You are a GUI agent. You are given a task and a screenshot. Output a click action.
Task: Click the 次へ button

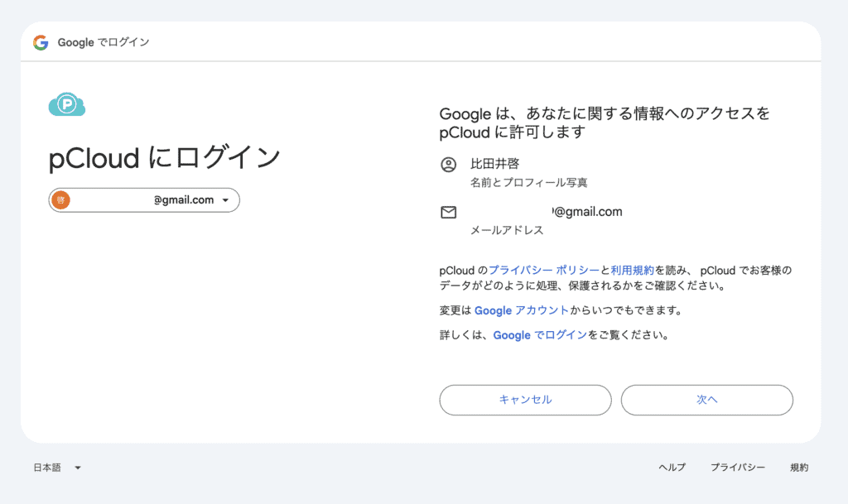(707, 400)
